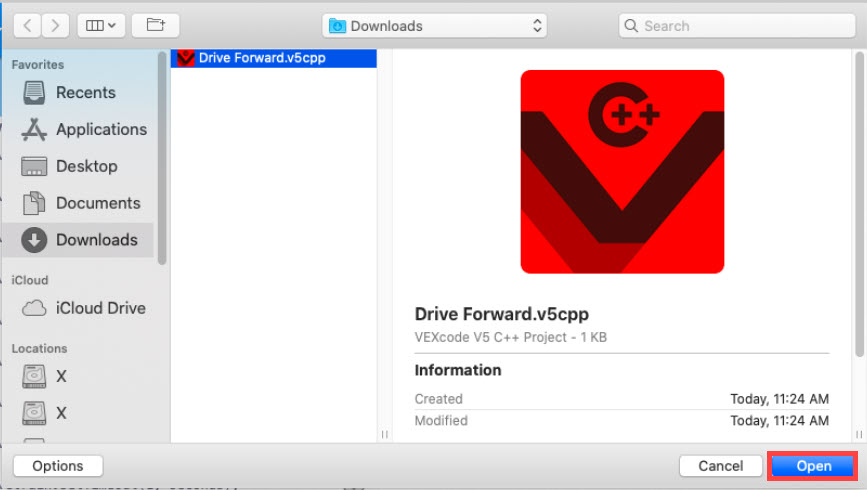Select Applications in the sidebar
This screenshot has height=490, width=867.
point(78,129)
